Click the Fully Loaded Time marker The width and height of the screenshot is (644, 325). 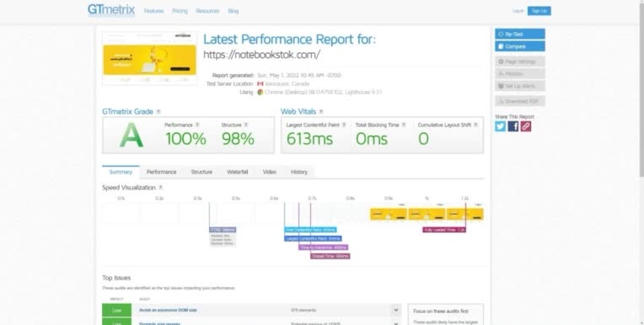444,230
